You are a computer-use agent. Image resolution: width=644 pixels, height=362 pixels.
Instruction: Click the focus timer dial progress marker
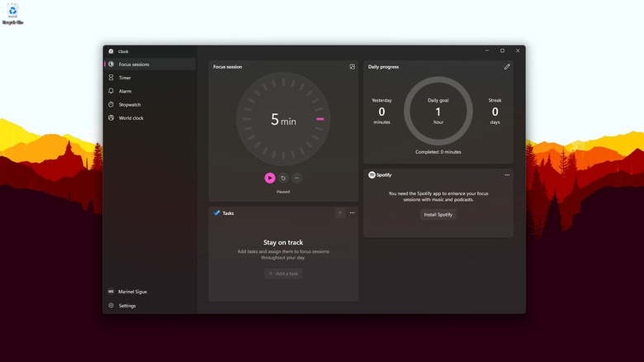(320, 119)
